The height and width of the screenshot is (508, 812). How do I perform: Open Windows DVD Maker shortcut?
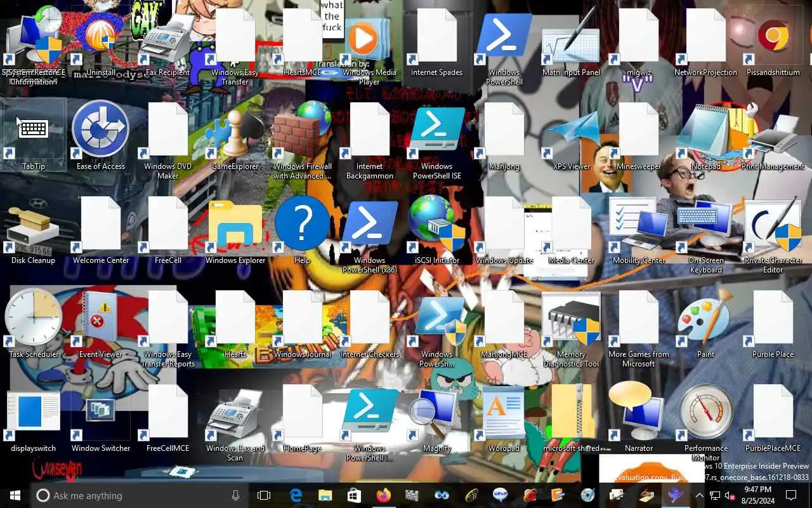pyautogui.click(x=167, y=141)
